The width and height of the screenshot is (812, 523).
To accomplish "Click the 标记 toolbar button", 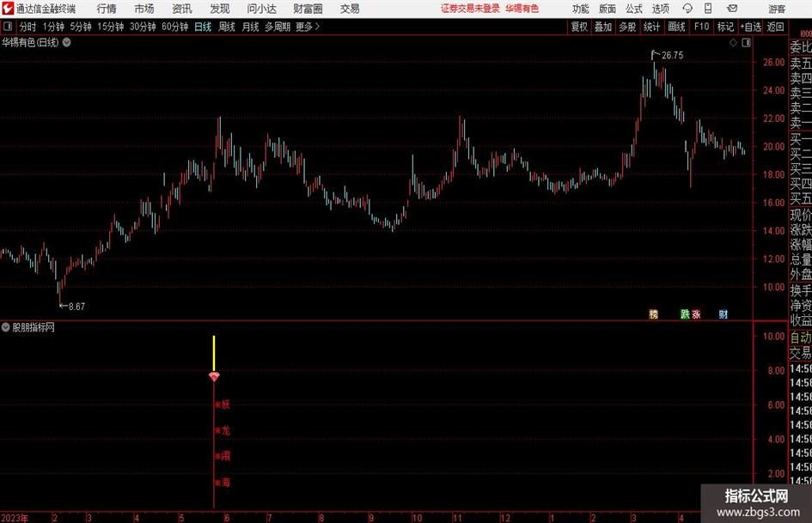I will pos(725,27).
